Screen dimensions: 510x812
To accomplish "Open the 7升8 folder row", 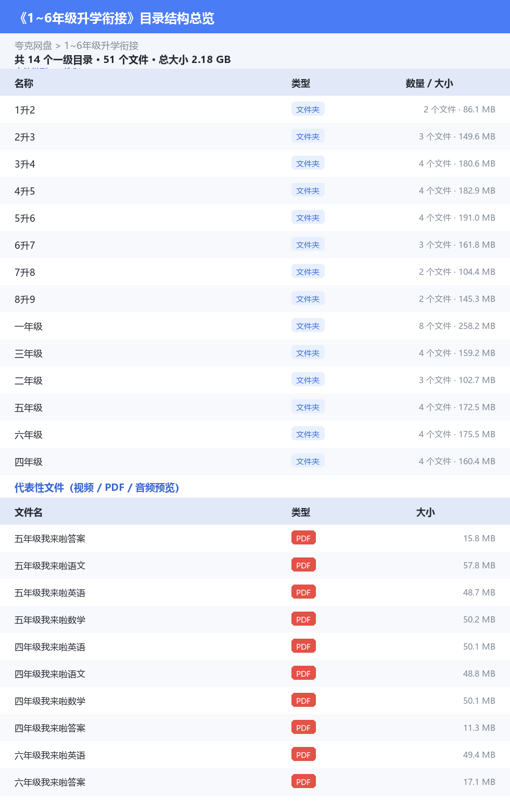I will click(x=255, y=272).
